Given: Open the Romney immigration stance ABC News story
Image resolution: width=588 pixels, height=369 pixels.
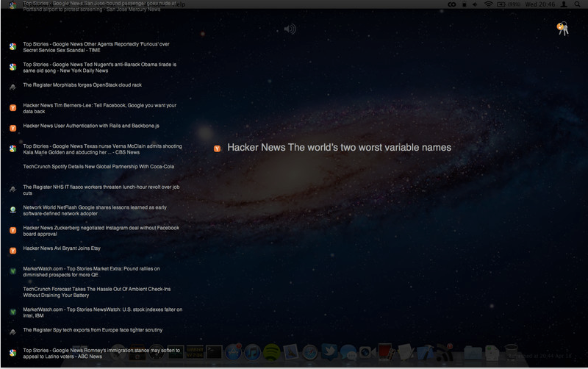Looking at the screenshot, I should click(101, 354).
